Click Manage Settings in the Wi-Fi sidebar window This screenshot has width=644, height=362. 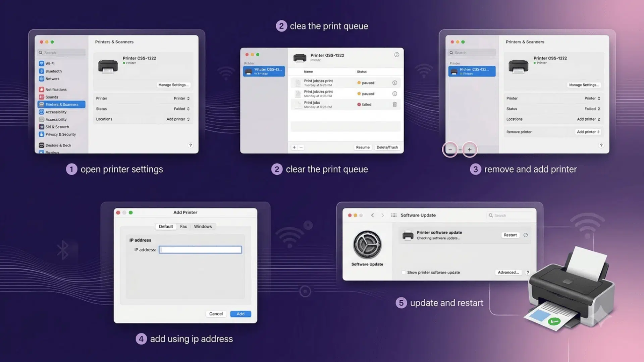(x=173, y=85)
